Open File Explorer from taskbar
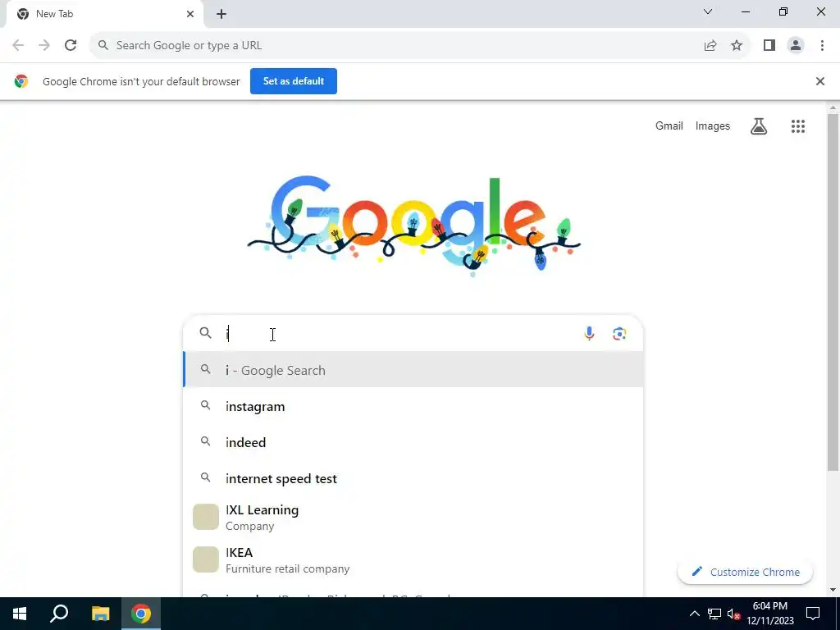840x630 pixels. coord(100,614)
